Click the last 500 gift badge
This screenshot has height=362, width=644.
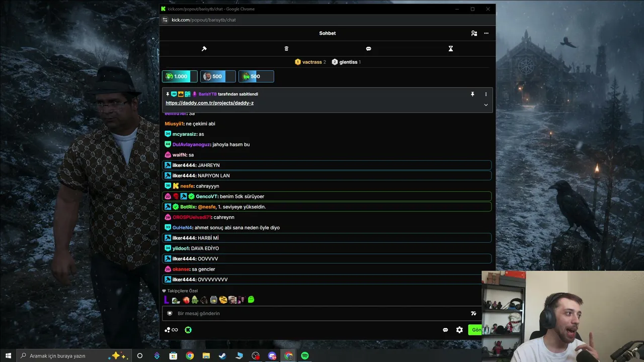pos(256,76)
